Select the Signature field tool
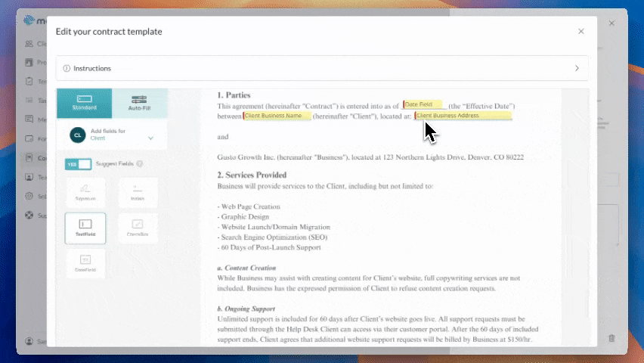This screenshot has height=363, width=644. (x=85, y=192)
